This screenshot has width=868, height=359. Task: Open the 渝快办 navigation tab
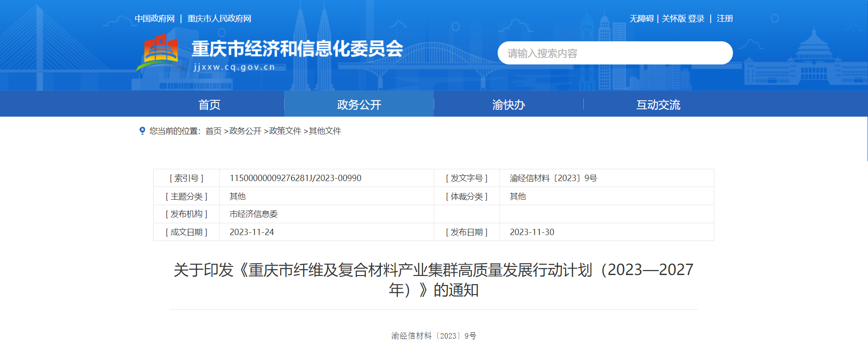click(x=509, y=105)
